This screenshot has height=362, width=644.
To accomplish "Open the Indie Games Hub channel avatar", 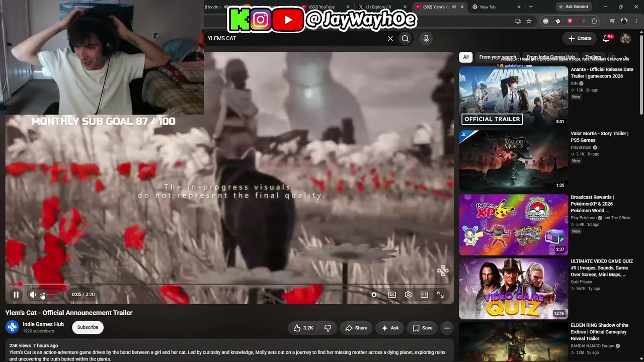I will [x=12, y=327].
